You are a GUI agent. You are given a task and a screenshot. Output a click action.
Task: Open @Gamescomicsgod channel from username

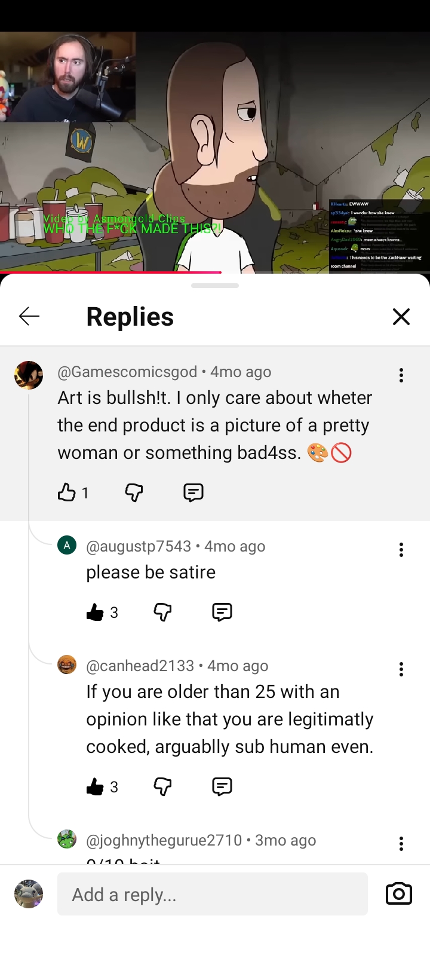point(127,372)
